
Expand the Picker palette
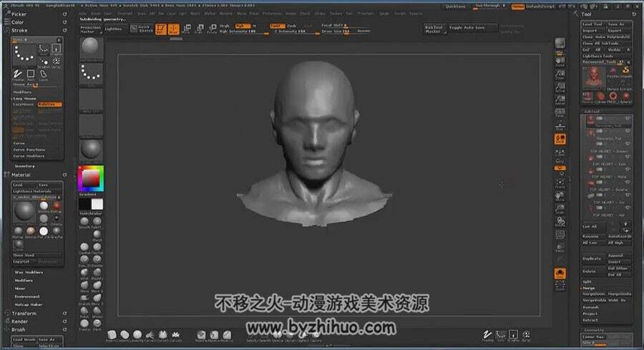[19, 14]
